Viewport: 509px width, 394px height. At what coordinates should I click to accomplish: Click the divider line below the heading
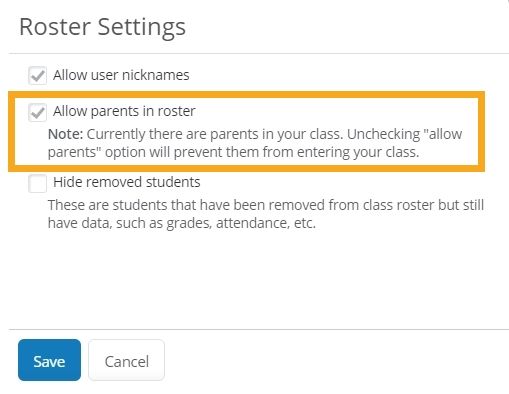tap(259, 53)
